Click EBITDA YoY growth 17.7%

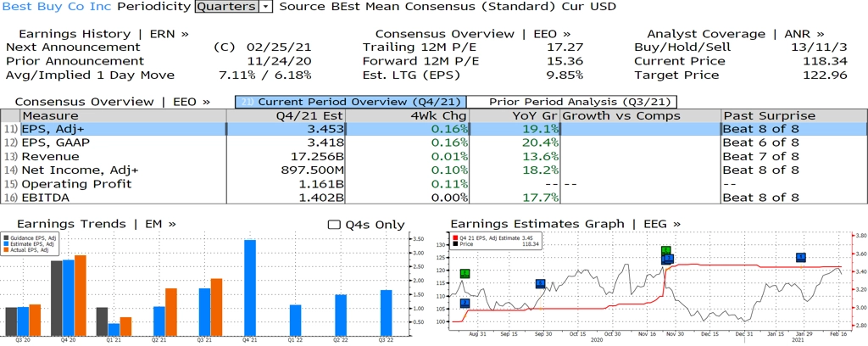point(542,198)
